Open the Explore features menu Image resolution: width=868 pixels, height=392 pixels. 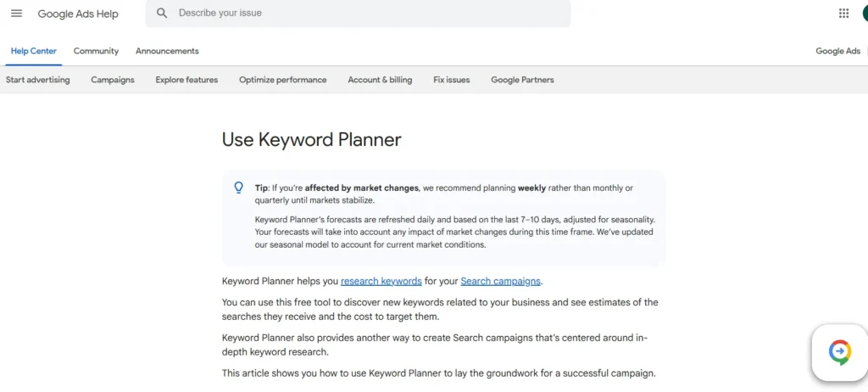186,80
